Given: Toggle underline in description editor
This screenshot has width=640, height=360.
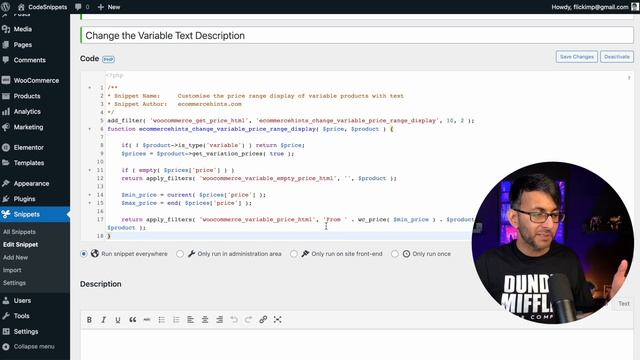Looking at the screenshot, I should click(118, 320).
